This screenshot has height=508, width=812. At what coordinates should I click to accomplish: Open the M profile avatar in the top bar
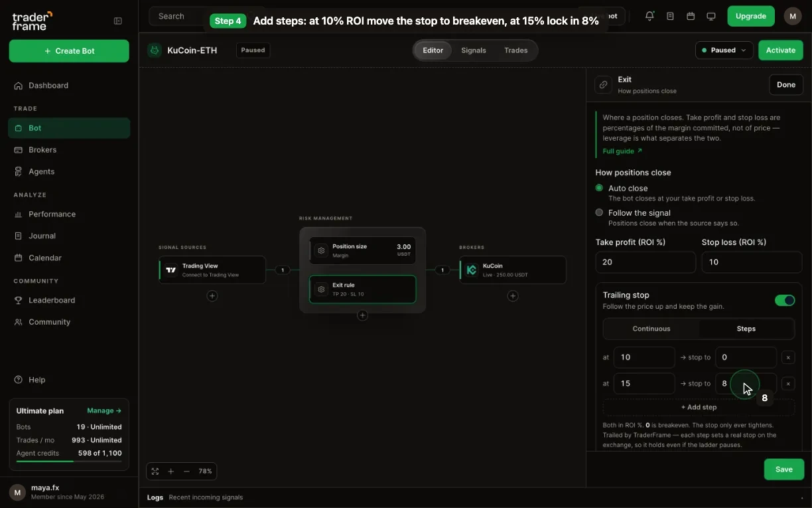click(x=793, y=16)
